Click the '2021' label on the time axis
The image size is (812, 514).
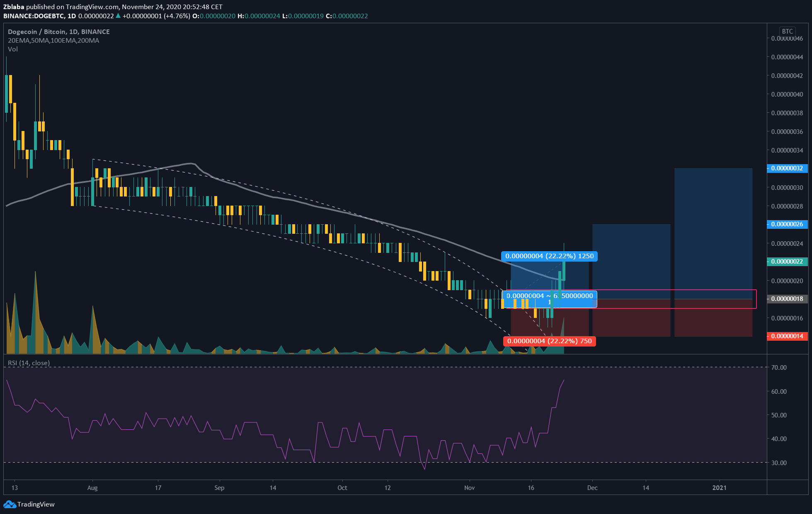tap(719, 487)
